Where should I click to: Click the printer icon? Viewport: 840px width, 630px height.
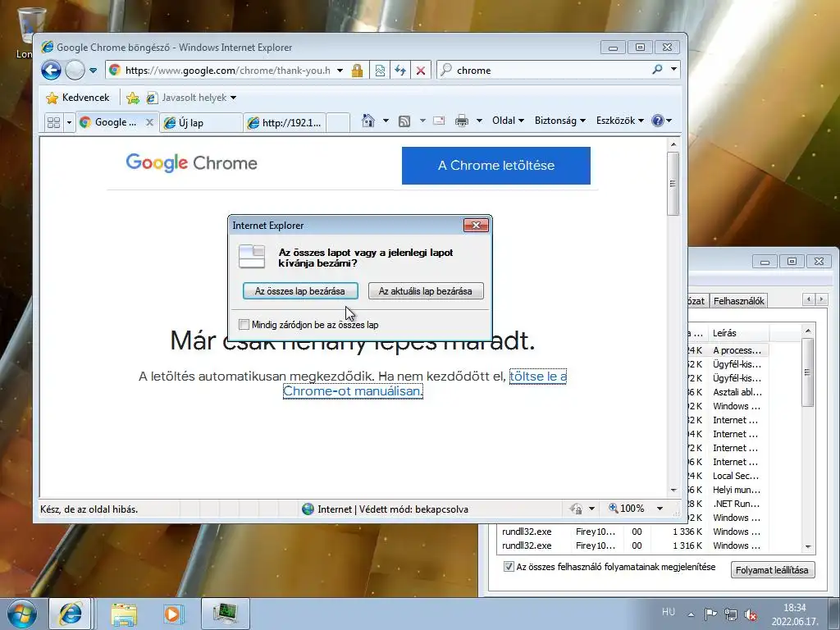[x=461, y=121]
